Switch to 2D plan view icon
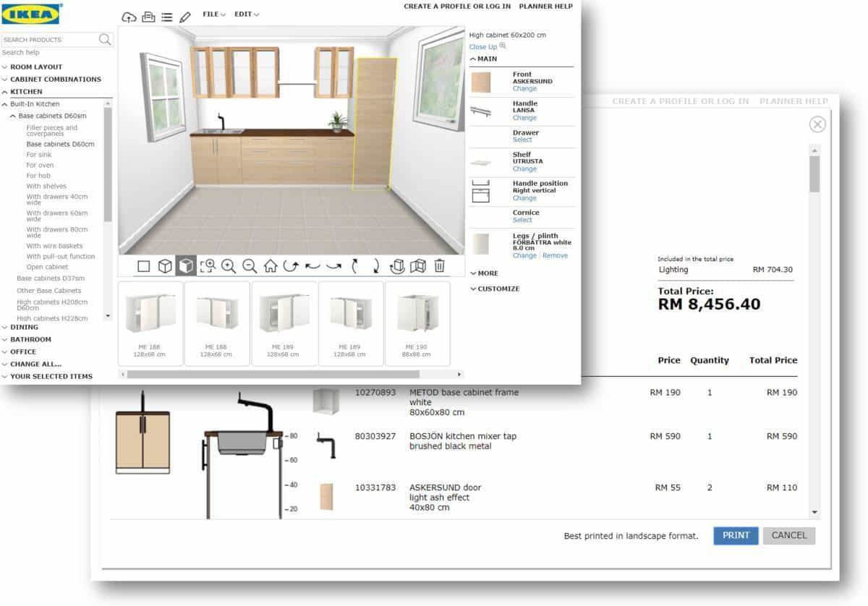Viewport: 868px width, 606px height. point(143,266)
